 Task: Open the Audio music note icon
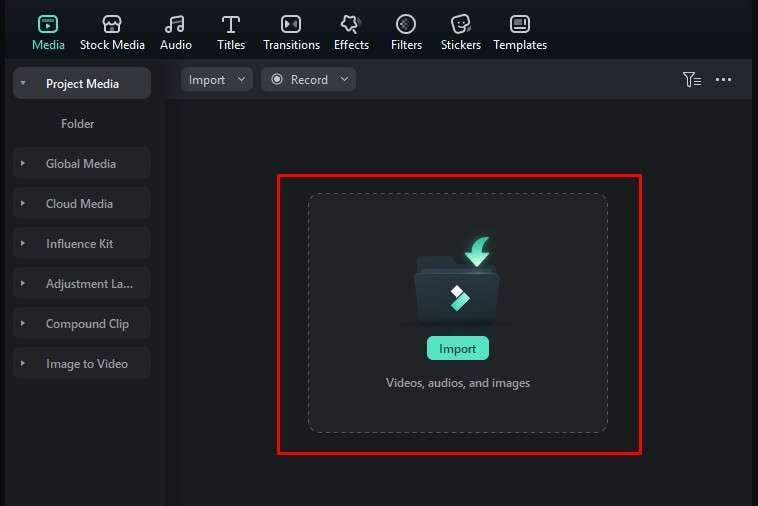pos(175,24)
